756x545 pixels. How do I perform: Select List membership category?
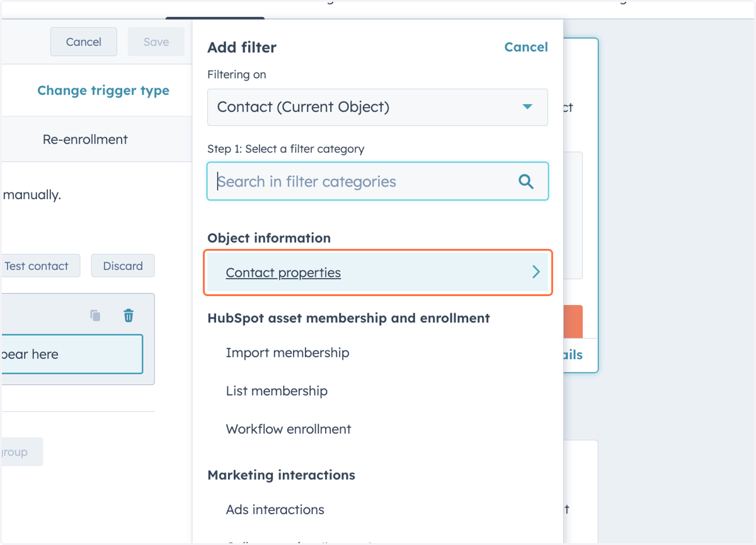tap(277, 391)
